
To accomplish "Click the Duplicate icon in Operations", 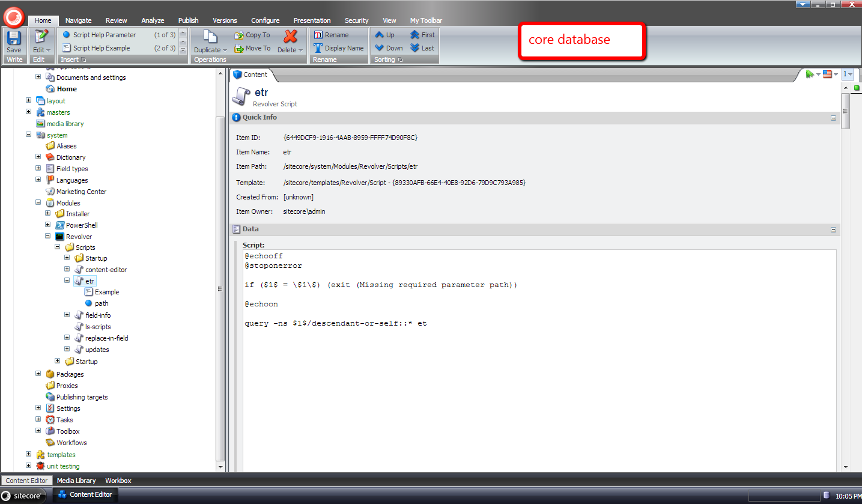I will (x=210, y=38).
